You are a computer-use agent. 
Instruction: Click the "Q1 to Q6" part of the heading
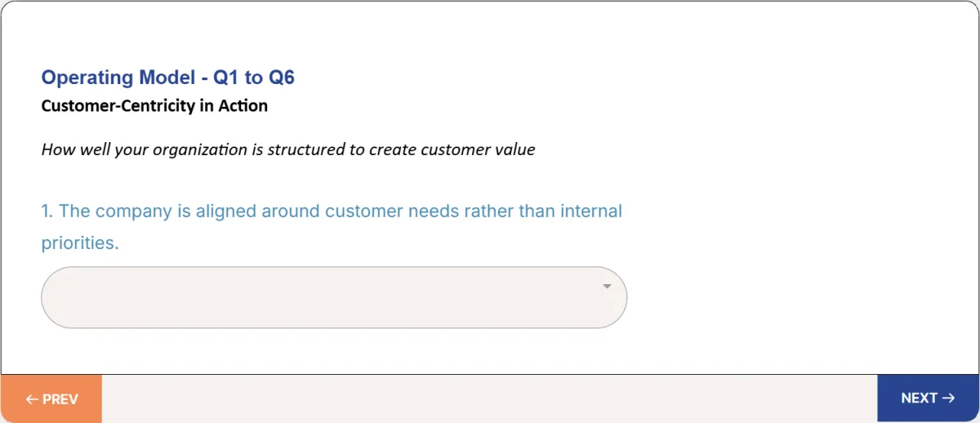(254, 78)
